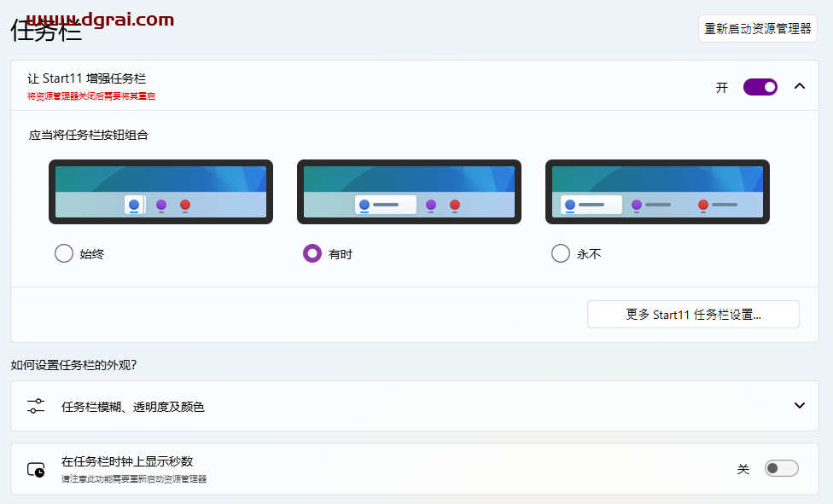This screenshot has width=833, height=504.
Task: Open 更多 Start11 任务栏设置
Action: point(693,315)
